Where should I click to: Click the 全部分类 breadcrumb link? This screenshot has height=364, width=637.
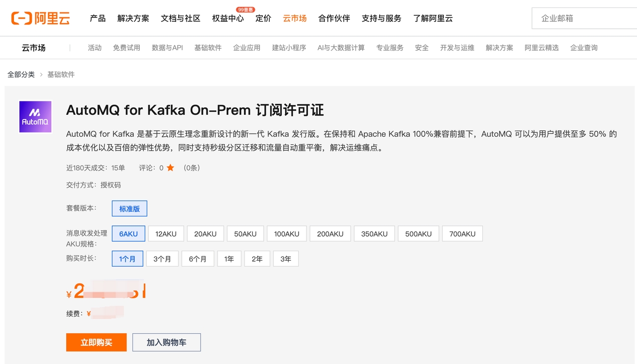click(21, 75)
